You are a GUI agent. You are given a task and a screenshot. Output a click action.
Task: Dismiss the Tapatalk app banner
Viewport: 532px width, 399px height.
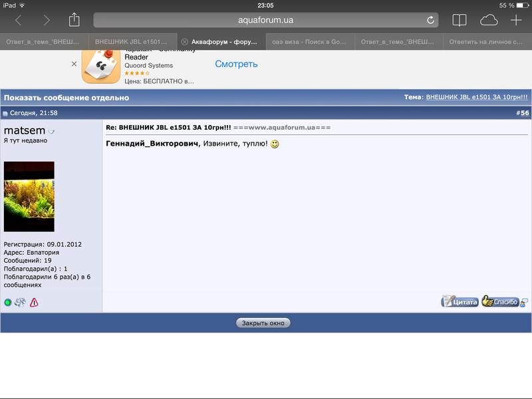click(74, 65)
